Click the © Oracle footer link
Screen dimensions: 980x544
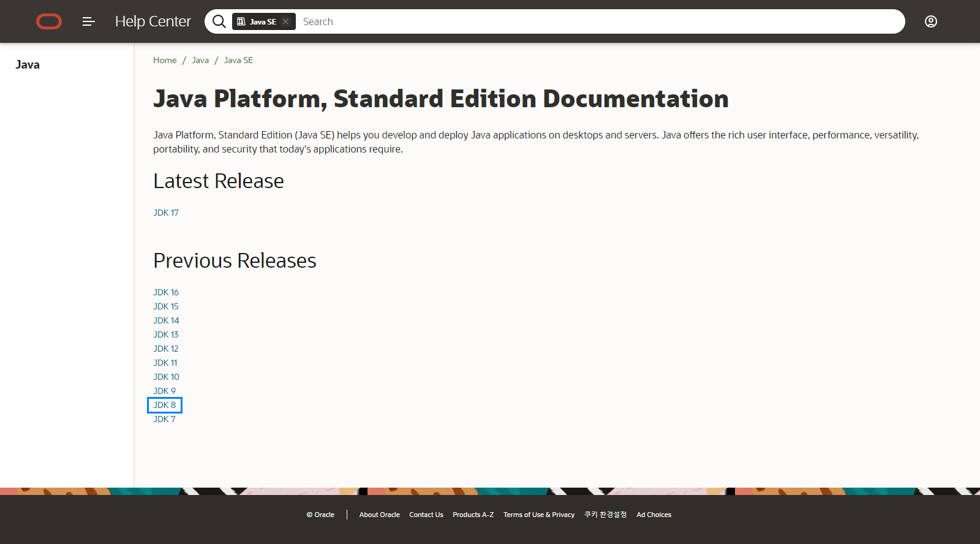320,515
